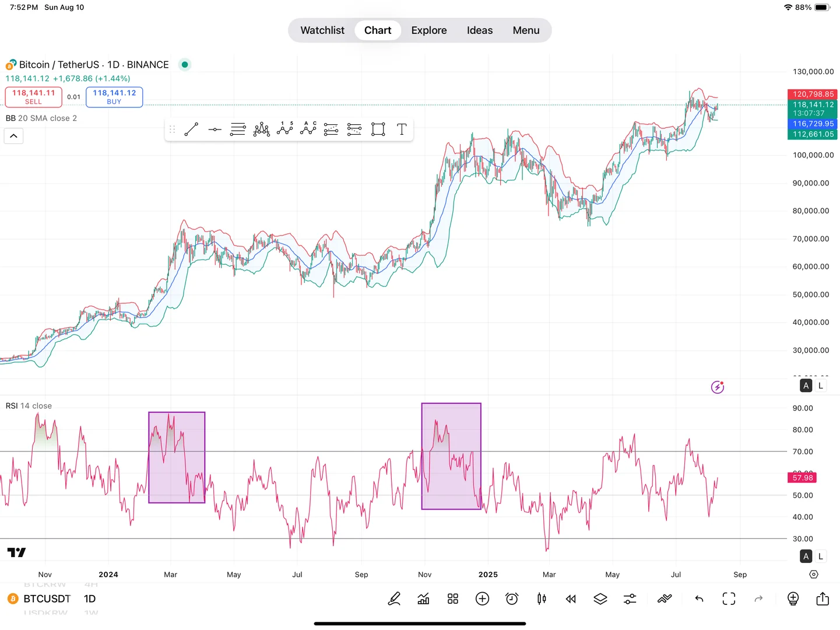
Task: Choose the rectangle shape tool
Action: pyautogui.click(x=378, y=129)
